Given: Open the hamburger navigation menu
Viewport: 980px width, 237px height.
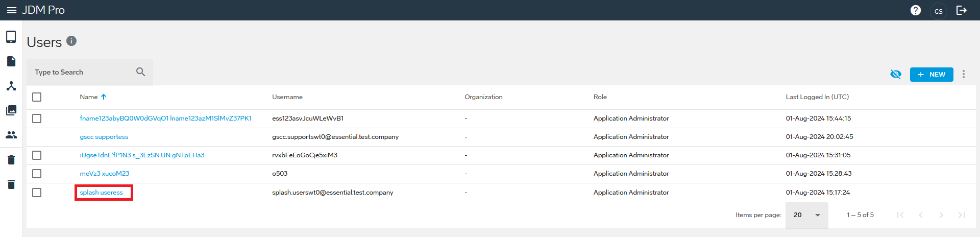Looking at the screenshot, I should [x=12, y=10].
